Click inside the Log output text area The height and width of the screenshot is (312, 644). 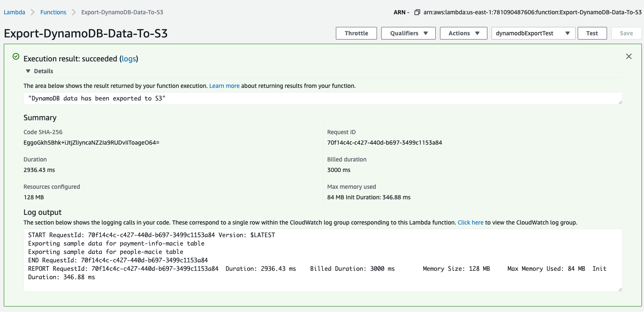(323, 260)
